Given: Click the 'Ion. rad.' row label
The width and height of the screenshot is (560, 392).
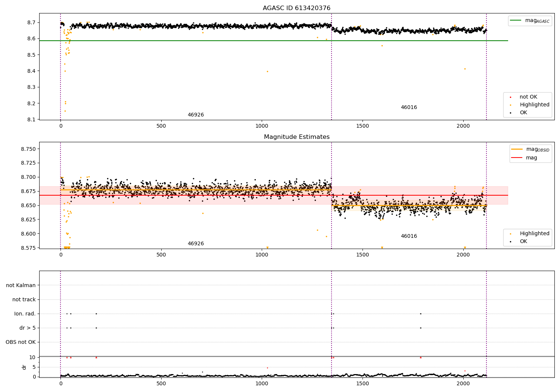Looking at the screenshot, I should tap(25, 314).
